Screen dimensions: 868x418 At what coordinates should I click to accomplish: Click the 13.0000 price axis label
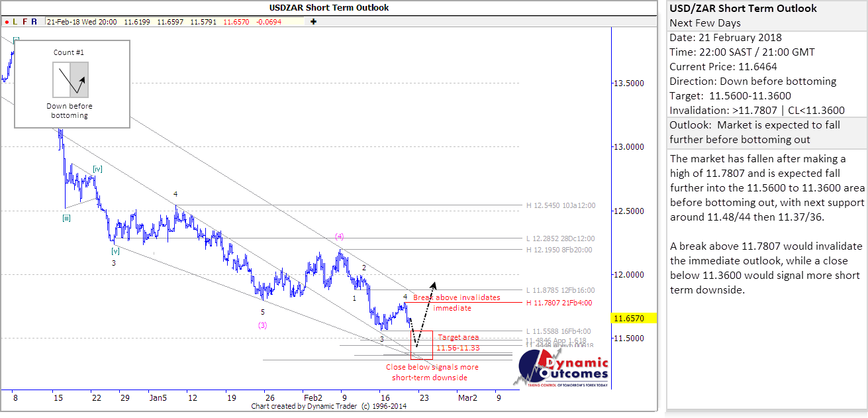pos(629,147)
